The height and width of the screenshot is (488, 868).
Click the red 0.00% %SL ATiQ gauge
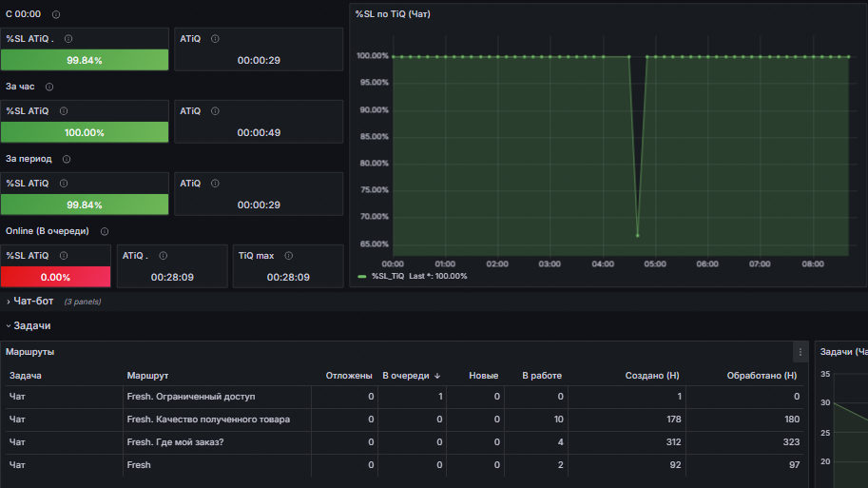[55, 277]
